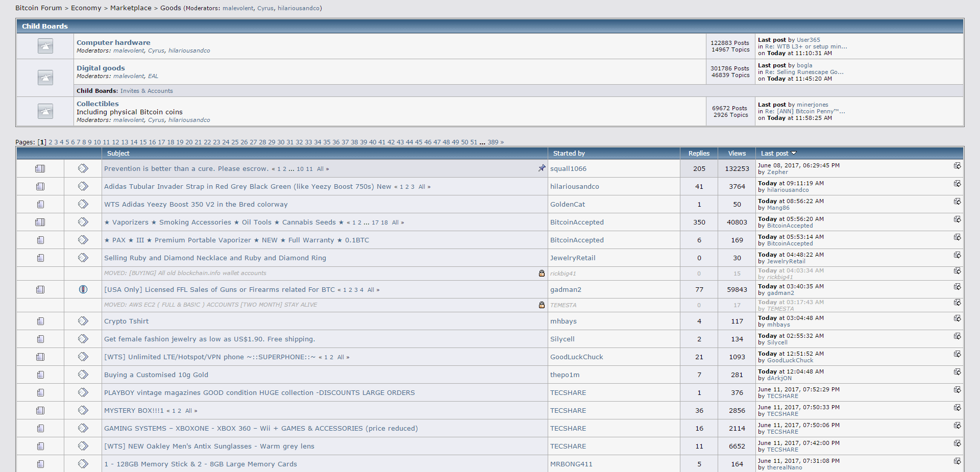The height and width of the screenshot is (472, 980).
Task: Open the Digital goods child board
Action: (x=101, y=68)
